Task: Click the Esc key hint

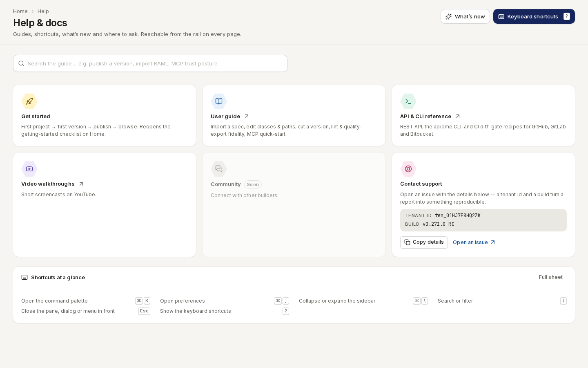Action: point(144,311)
